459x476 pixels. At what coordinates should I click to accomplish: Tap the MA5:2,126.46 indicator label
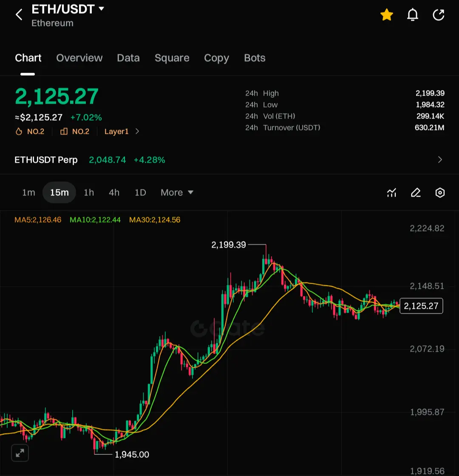[38, 220]
